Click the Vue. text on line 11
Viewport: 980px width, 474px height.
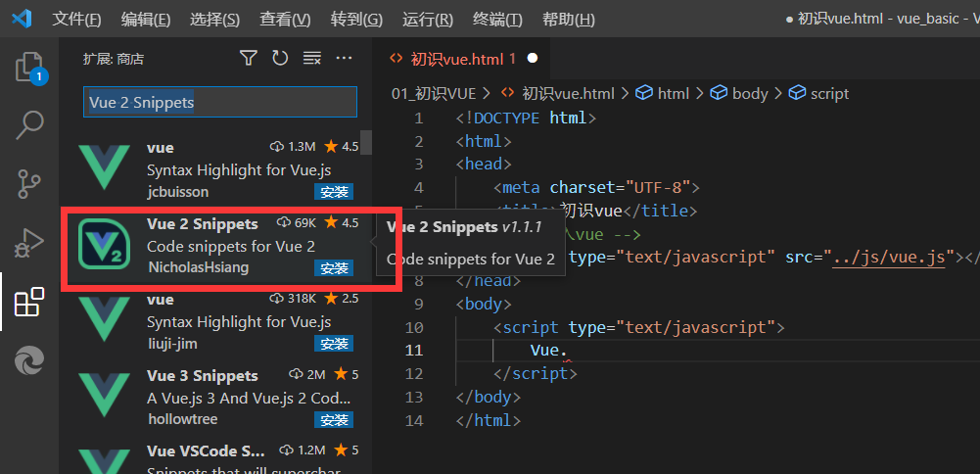pyautogui.click(x=548, y=351)
